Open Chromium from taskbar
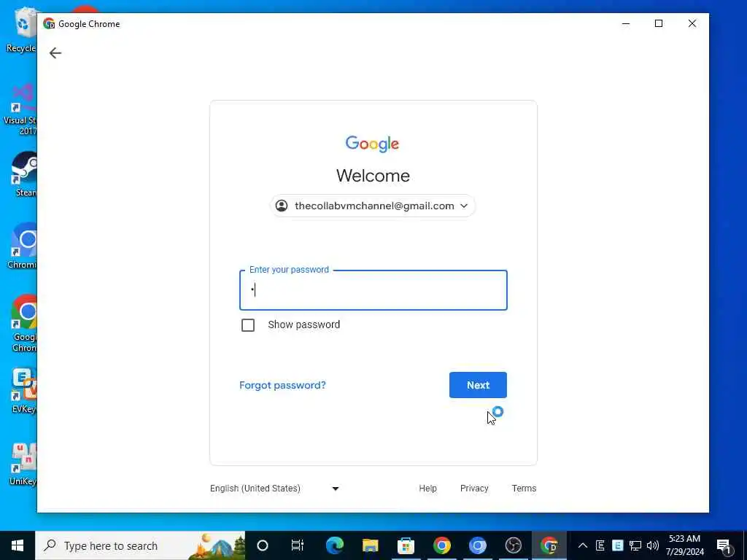 tap(477, 545)
